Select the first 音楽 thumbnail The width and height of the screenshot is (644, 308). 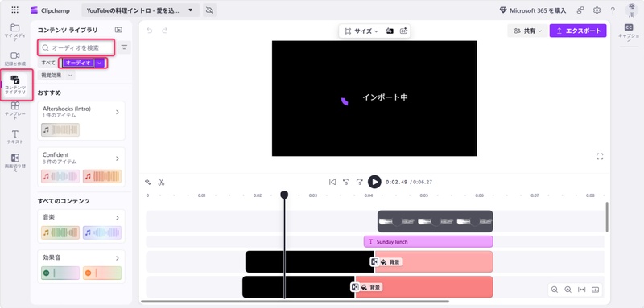pyautogui.click(x=60, y=232)
